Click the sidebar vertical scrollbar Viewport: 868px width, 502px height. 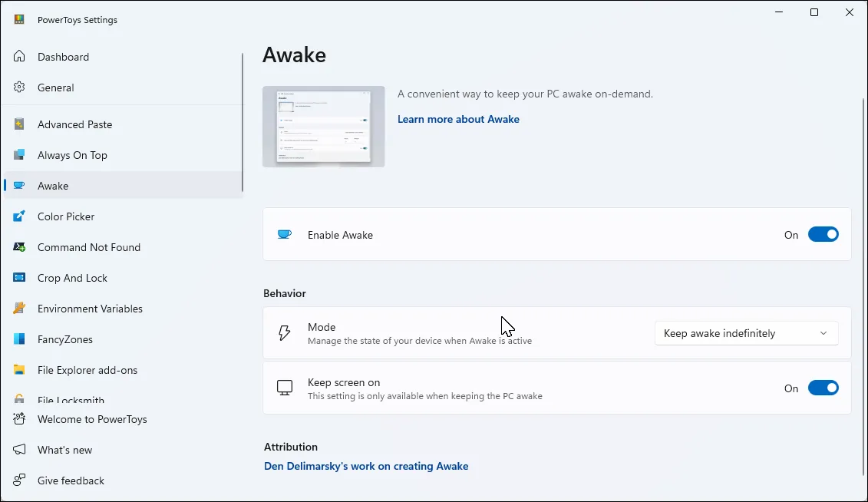click(x=243, y=123)
